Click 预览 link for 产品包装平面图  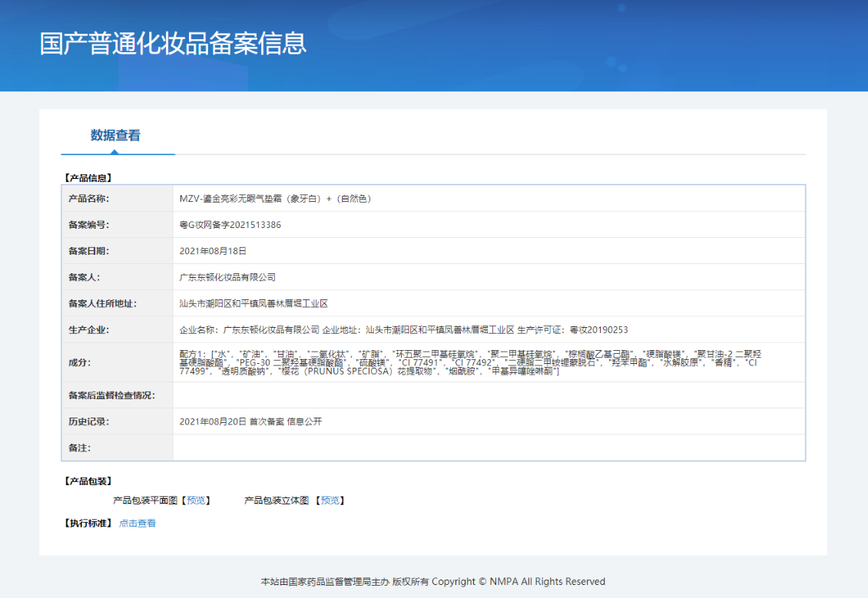196,501
